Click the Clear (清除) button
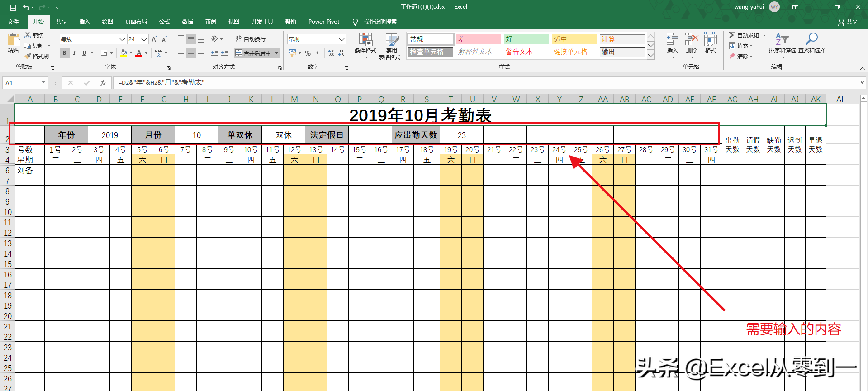This screenshot has height=391, width=868. click(x=740, y=56)
